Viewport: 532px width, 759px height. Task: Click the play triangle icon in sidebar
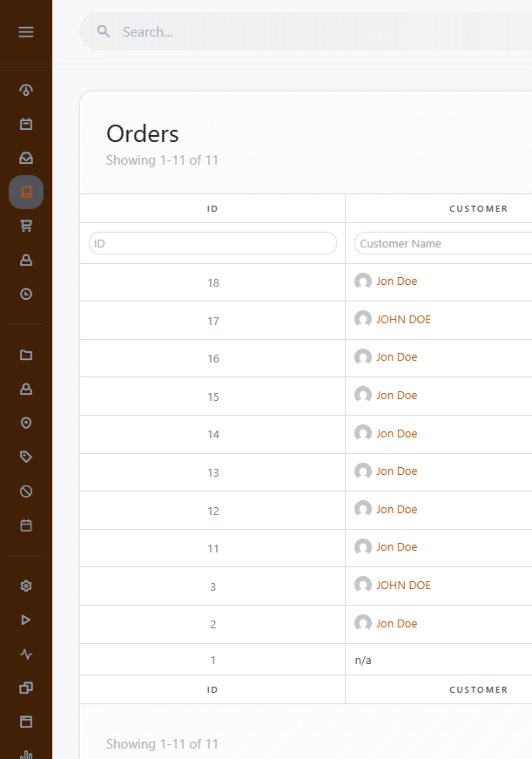(x=25, y=620)
